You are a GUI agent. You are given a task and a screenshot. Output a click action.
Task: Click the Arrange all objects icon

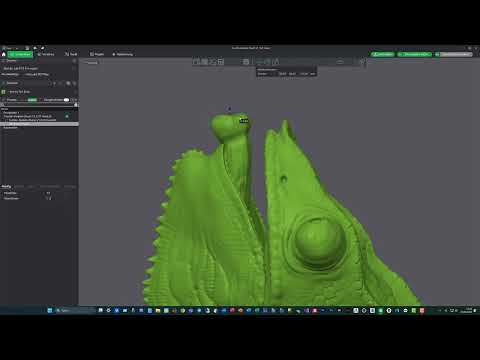pyautogui.click(x=220, y=62)
